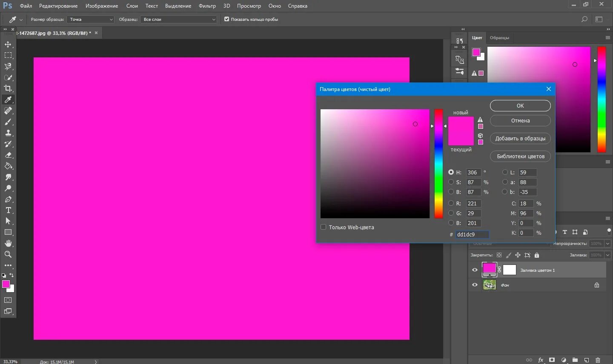Select the Dodge tool

pos(8,188)
